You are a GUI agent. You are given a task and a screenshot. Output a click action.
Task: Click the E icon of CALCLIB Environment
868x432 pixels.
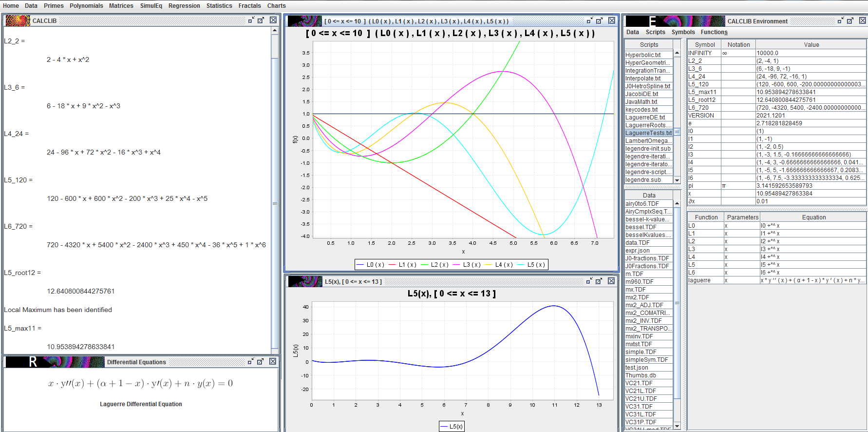pos(652,21)
